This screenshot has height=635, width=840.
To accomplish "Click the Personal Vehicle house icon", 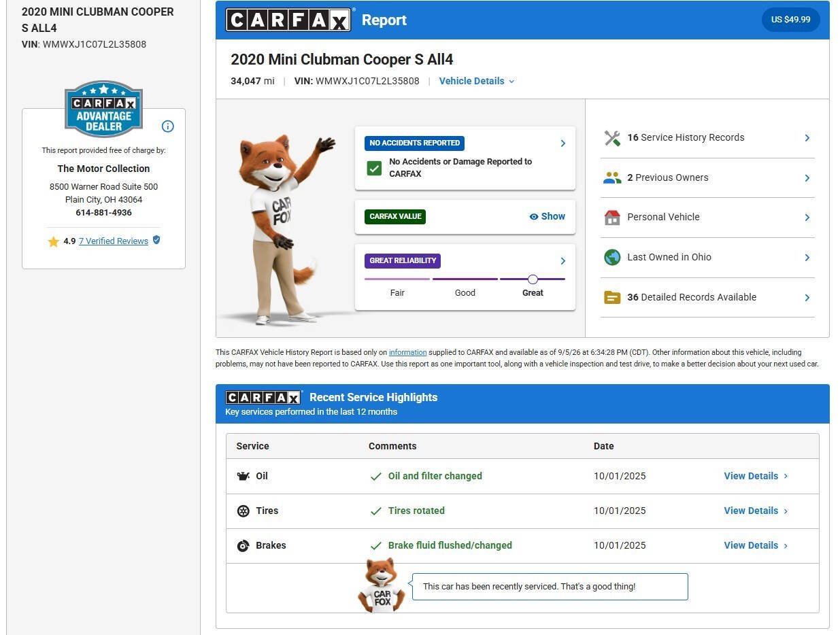I will click(x=612, y=218).
